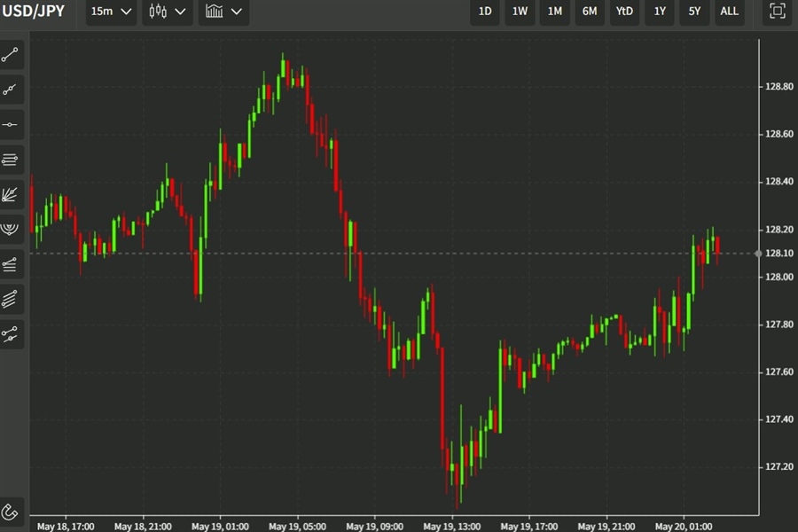This screenshot has width=798, height=532.
Task: Click the current price marker 128.10
Action: coord(779,253)
